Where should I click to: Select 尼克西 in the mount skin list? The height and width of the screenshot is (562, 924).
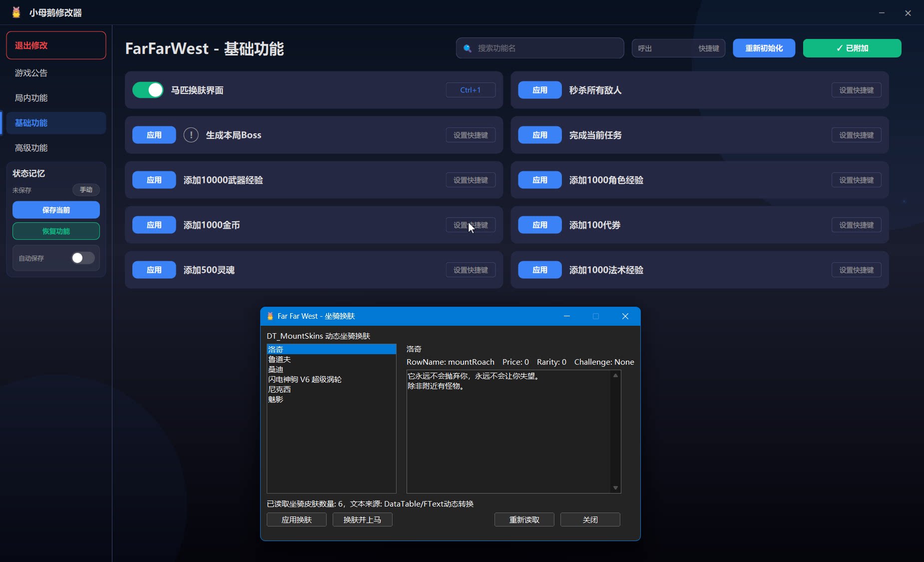[332, 389]
